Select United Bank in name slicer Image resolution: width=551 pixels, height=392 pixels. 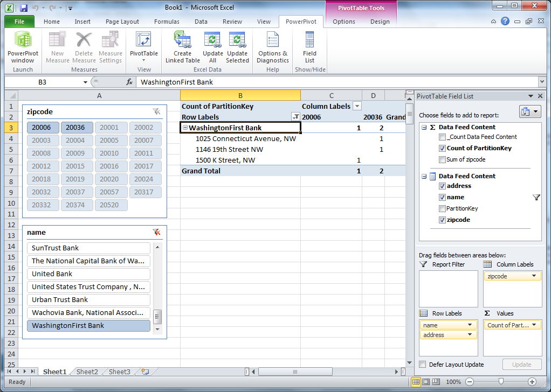pos(88,274)
